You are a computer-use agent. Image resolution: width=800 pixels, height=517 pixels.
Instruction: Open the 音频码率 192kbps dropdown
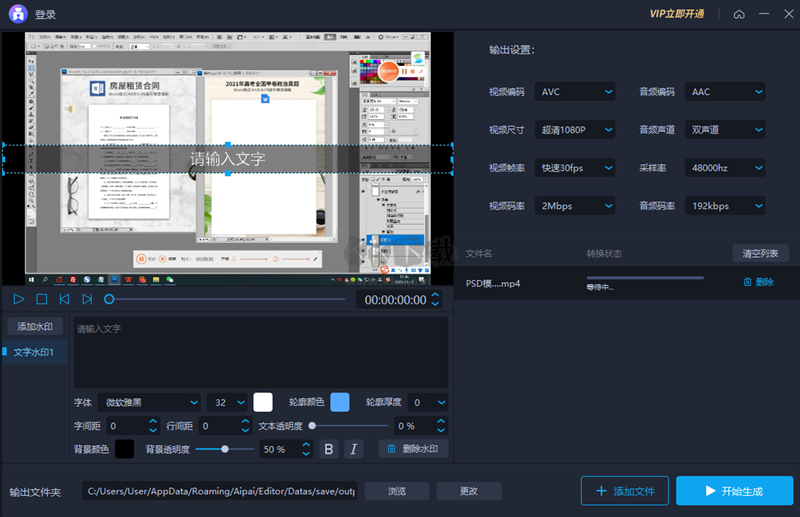pos(724,206)
